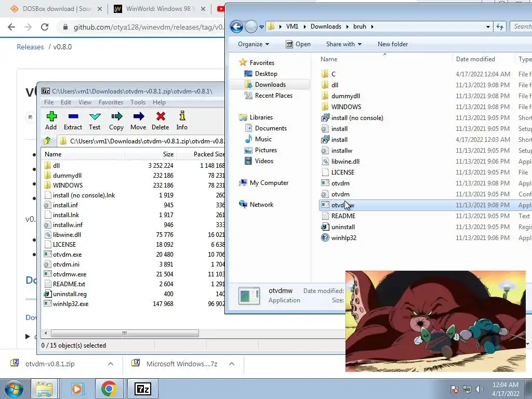Image resolution: width=532 pixels, height=399 pixels.
Task: Open the Organize dropdown in Explorer
Action: pyautogui.click(x=254, y=44)
